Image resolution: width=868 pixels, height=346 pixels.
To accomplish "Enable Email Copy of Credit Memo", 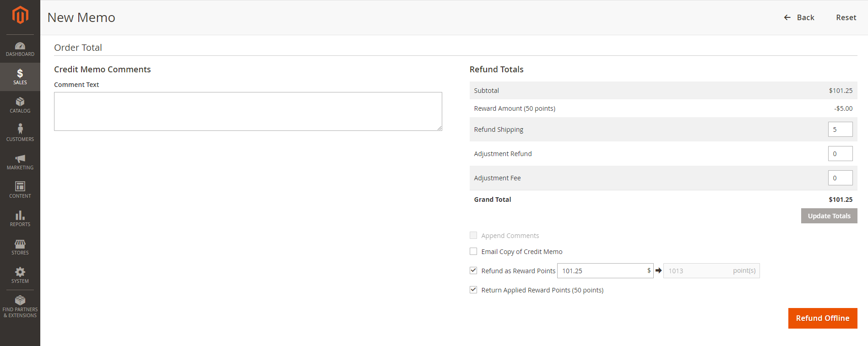I will 473,251.
